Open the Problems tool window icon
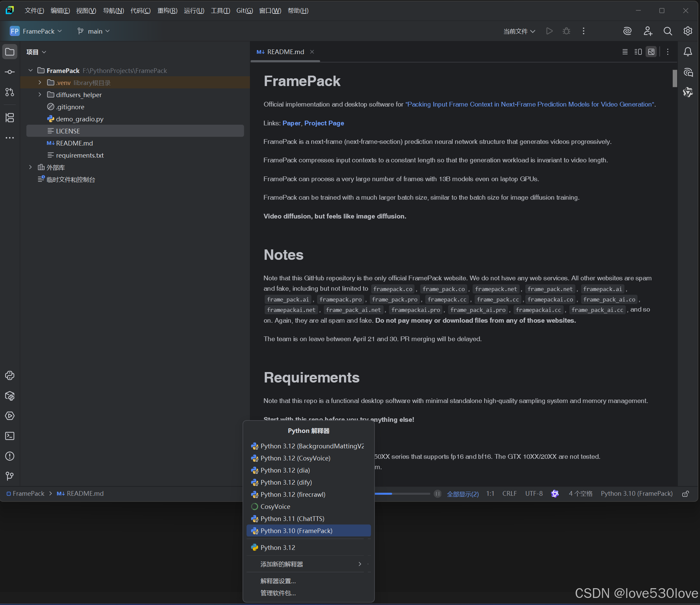 10,456
